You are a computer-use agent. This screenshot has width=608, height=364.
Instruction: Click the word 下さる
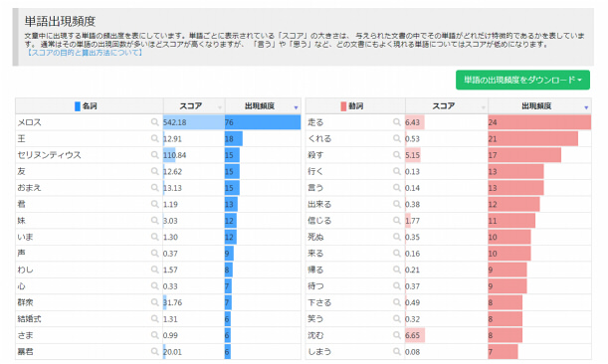click(319, 302)
